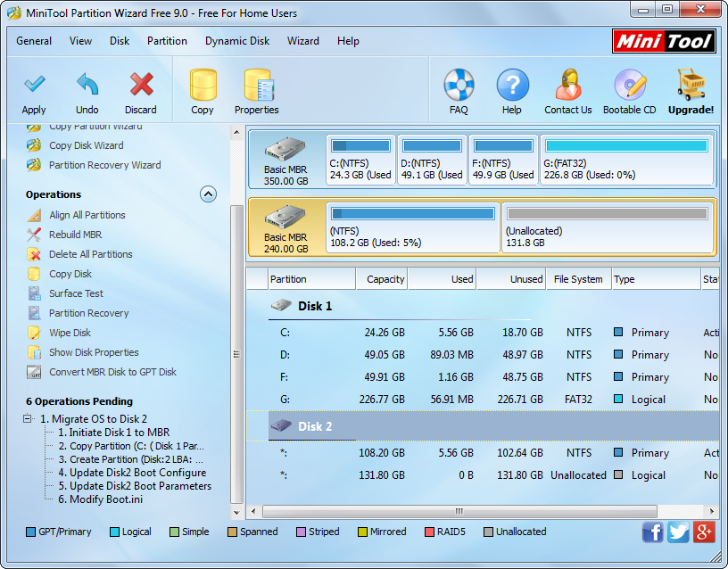Click the Surface Test icon
Image resolution: width=728 pixels, height=569 pixels.
34,293
